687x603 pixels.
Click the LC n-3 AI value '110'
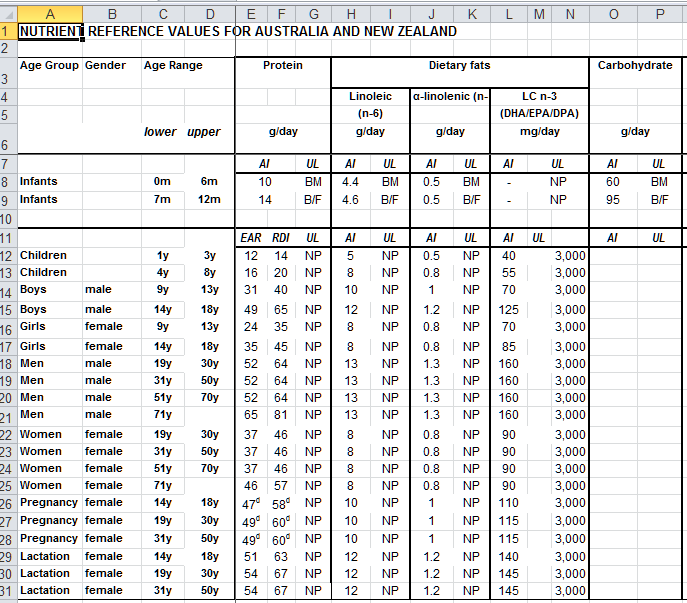click(509, 503)
